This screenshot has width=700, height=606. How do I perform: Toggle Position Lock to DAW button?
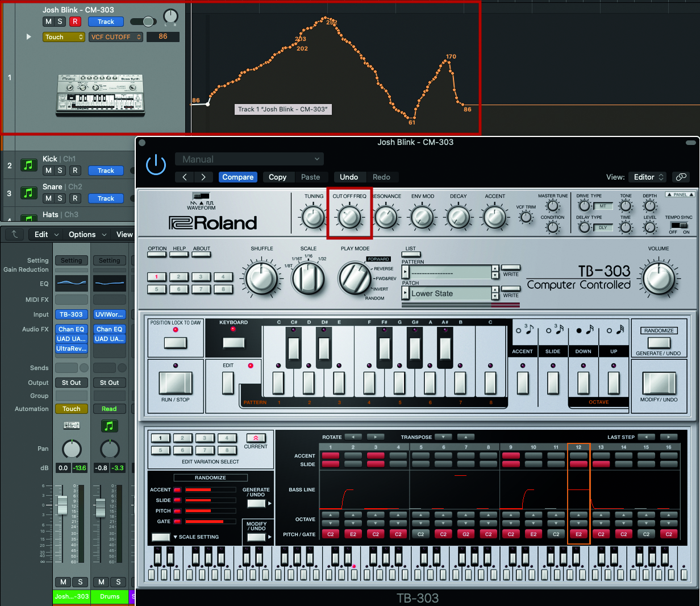click(x=176, y=342)
